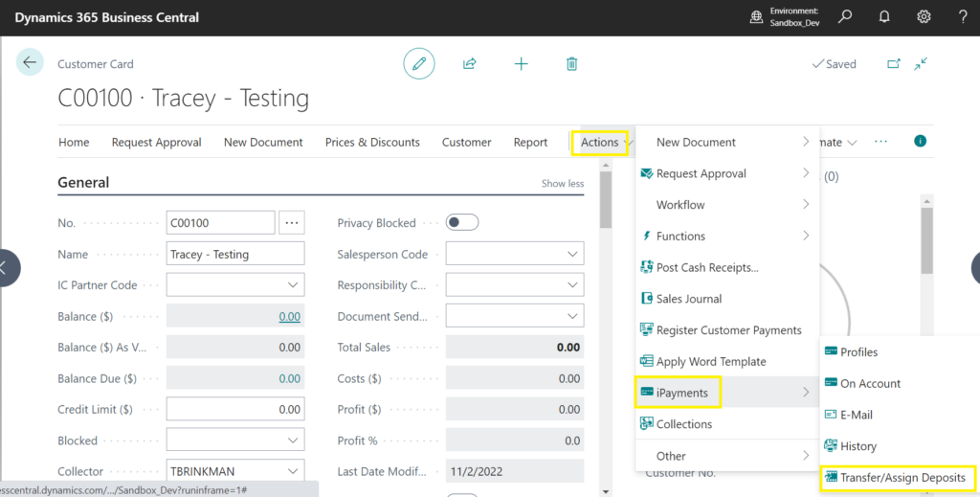Open the Post Cash Receipts action
This screenshot has height=497, width=980.
coord(706,267)
